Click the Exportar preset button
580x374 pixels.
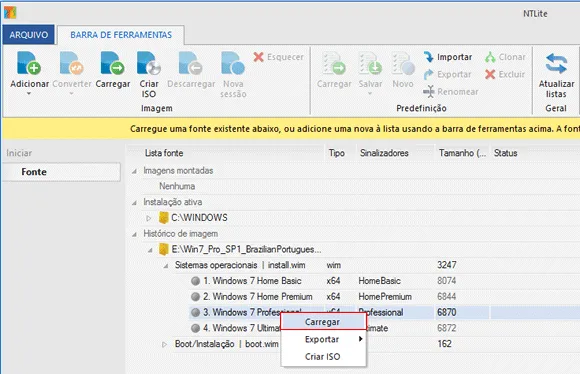tap(447, 74)
